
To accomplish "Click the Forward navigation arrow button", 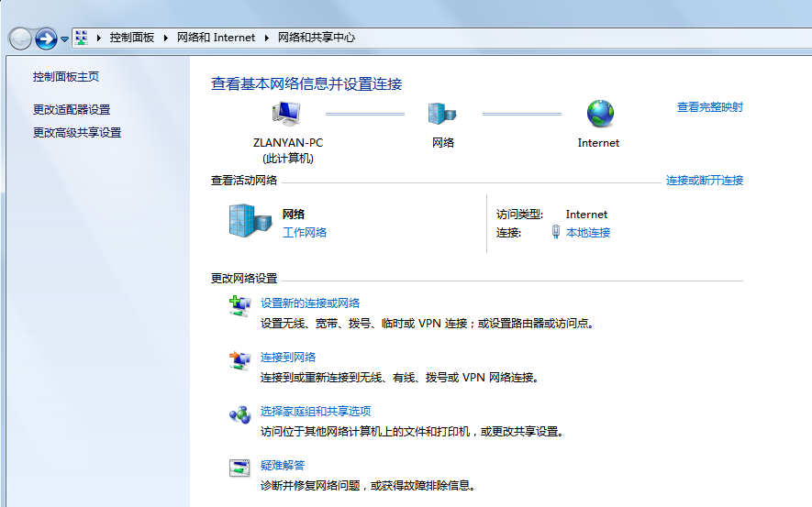I will tap(46, 39).
